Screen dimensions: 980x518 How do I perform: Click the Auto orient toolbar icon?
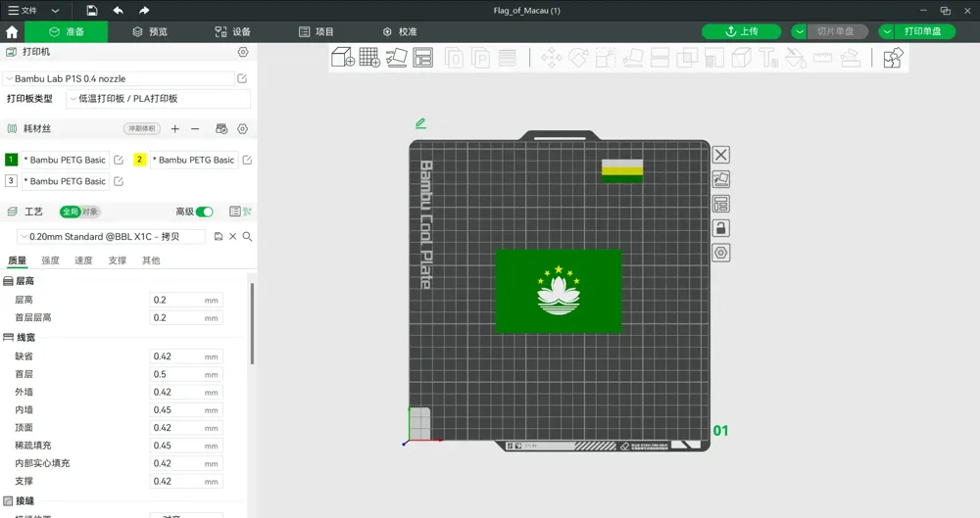coord(396,58)
